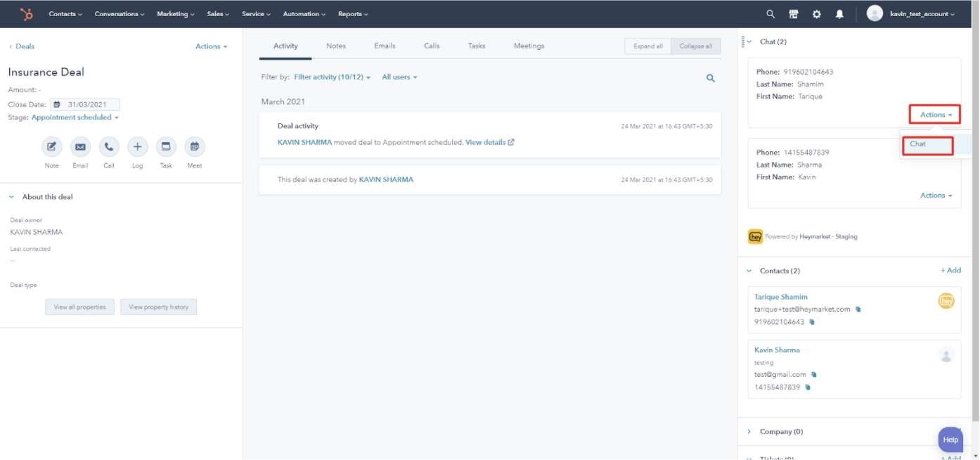This screenshot has width=980, height=460.
Task: Copy test@gmail.com email
Action: point(814,375)
